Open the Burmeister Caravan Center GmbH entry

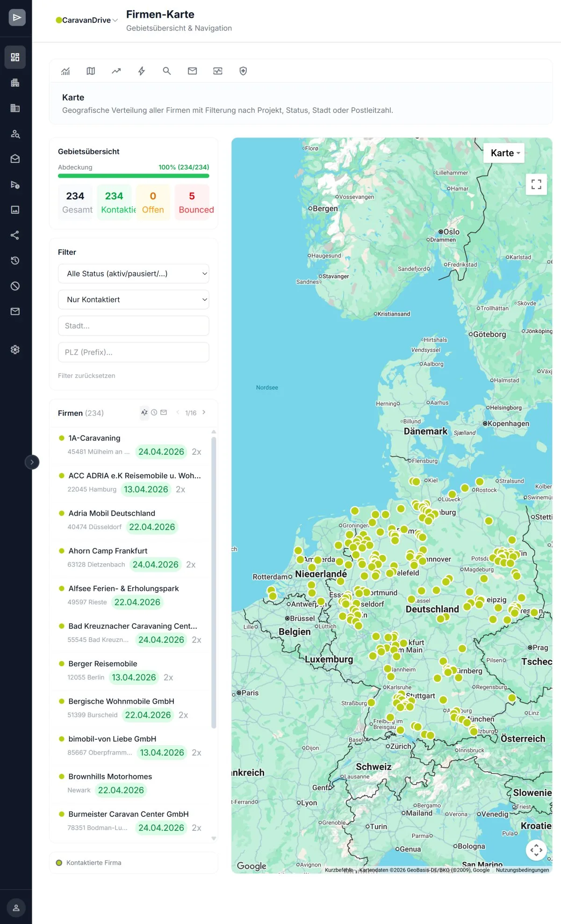130,821
